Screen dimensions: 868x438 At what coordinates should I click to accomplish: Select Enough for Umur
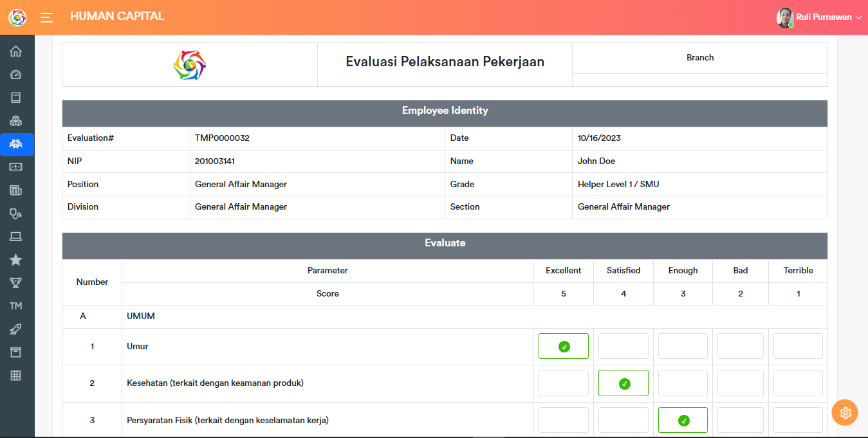[683, 346]
